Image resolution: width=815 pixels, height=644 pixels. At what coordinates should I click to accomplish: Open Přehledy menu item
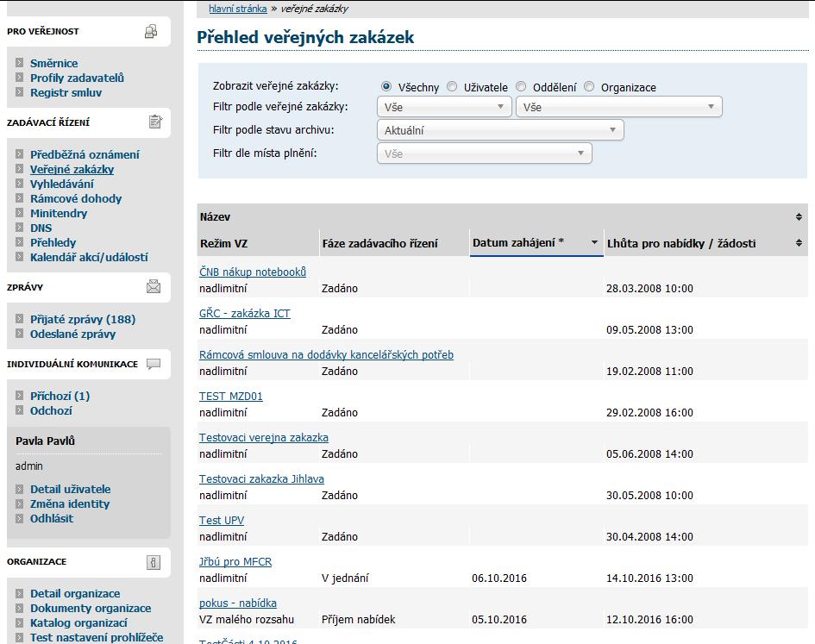click(53, 242)
